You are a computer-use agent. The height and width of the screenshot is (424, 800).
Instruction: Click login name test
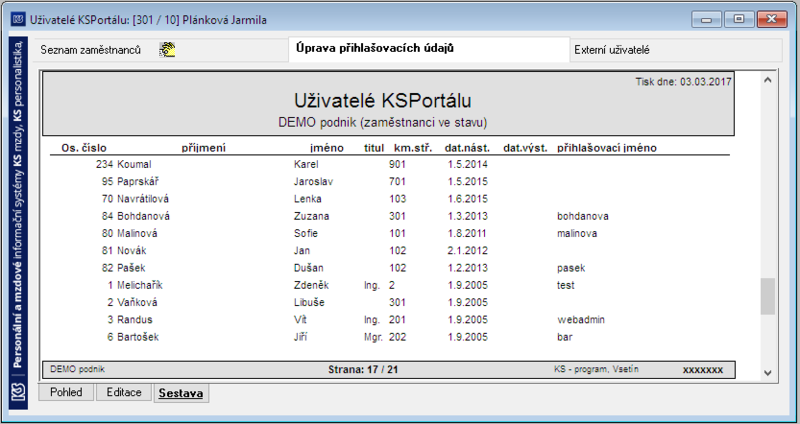566,285
